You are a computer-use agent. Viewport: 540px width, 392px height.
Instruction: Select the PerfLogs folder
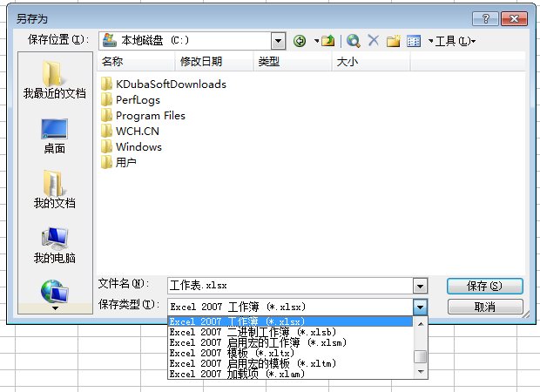131,100
